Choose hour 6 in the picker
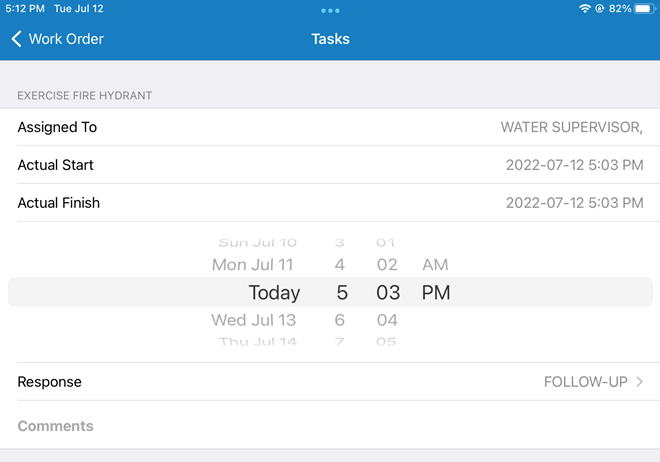Image resolution: width=660 pixels, height=462 pixels. click(340, 320)
